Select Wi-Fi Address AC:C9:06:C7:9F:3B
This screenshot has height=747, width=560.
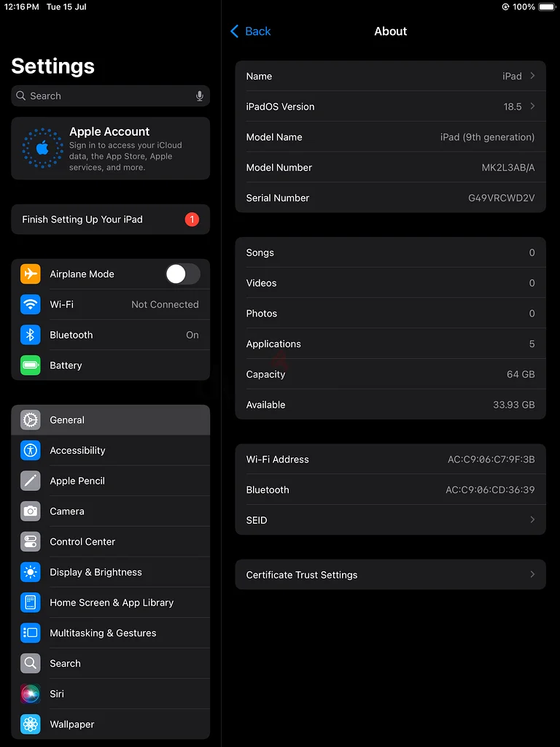(491, 460)
